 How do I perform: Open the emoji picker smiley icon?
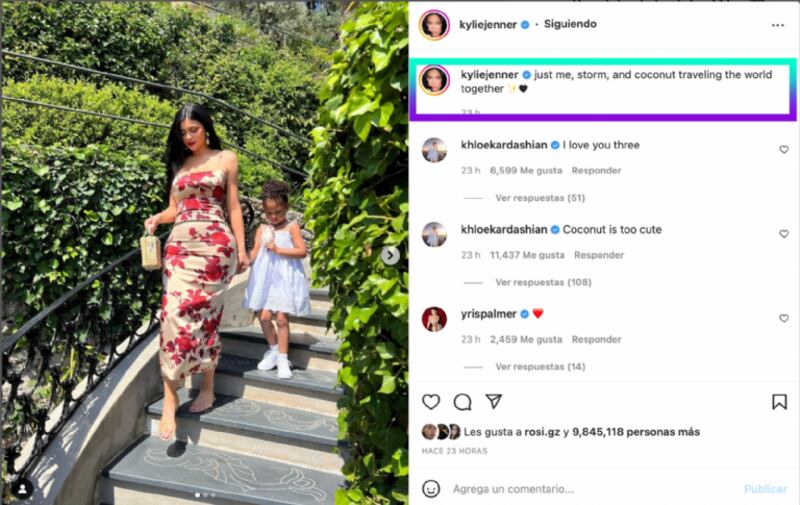point(431,489)
